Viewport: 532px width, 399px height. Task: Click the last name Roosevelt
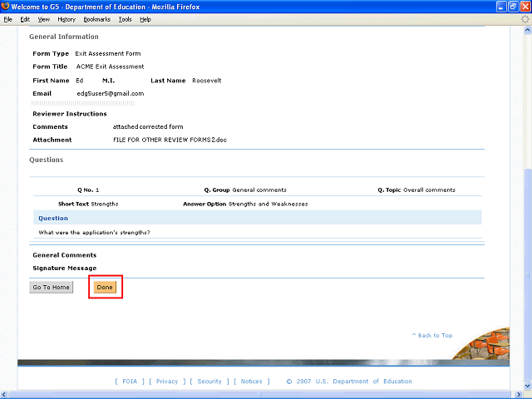207,81
